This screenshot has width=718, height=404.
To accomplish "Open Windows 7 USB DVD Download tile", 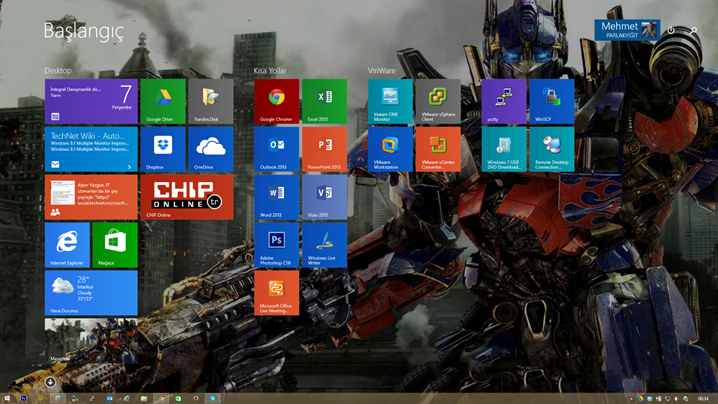I will 504,149.
